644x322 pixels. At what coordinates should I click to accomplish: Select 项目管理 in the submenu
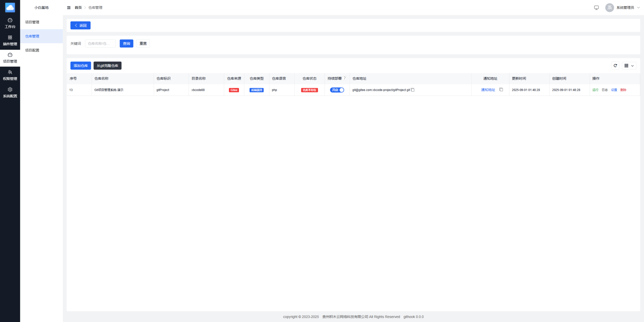[32, 22]
